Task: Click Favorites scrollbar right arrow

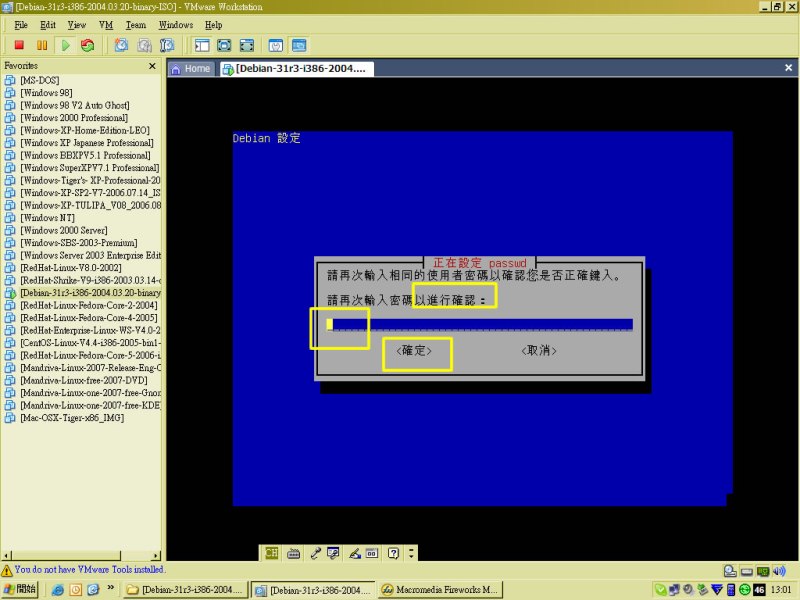Action: click(156, 556)
